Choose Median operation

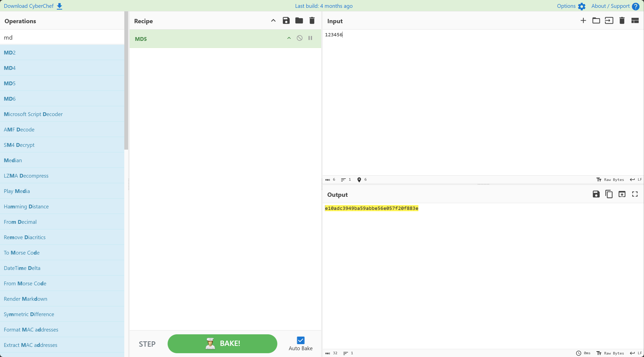point(62,160)
